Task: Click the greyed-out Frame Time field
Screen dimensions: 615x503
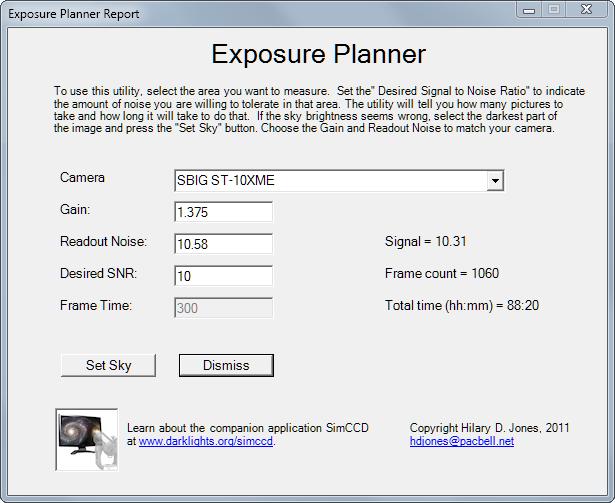Action: pos(222,308)
